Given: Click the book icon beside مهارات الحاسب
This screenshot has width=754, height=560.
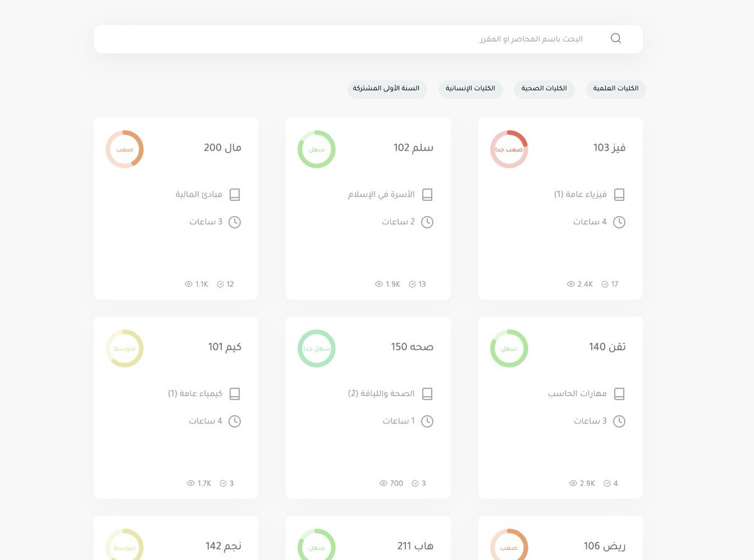Looking at the screenshot, I should [619, 394].
